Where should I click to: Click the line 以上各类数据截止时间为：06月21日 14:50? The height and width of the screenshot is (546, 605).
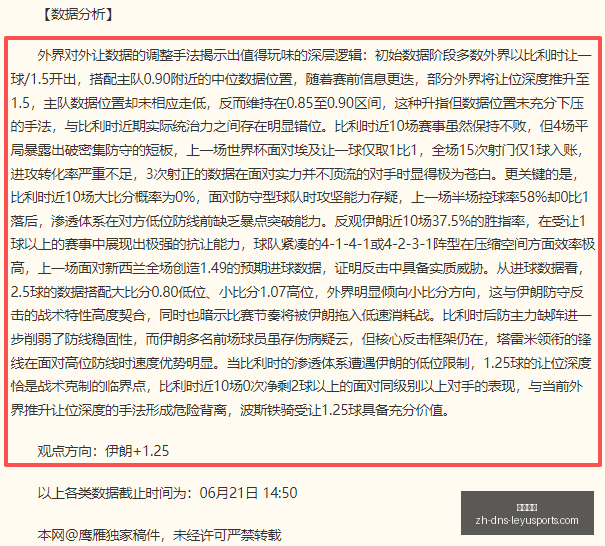pos(167,493)
